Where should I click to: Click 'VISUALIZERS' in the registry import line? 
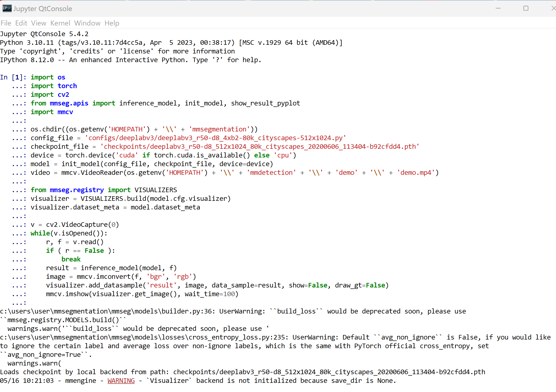[x=156, y=190]
